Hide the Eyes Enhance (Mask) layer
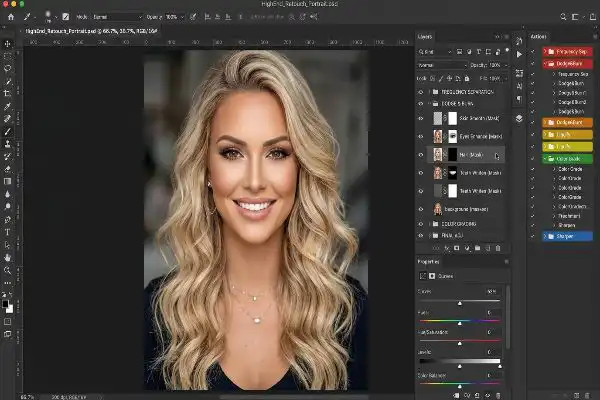The width and height of the screenshot is (600, 400). click(421, 137)
